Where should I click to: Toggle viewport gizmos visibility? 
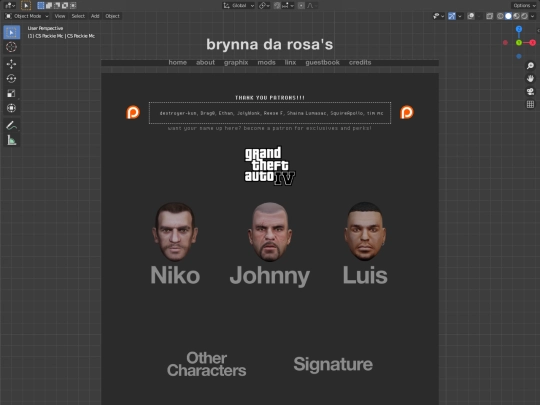[x=452, y=16]
